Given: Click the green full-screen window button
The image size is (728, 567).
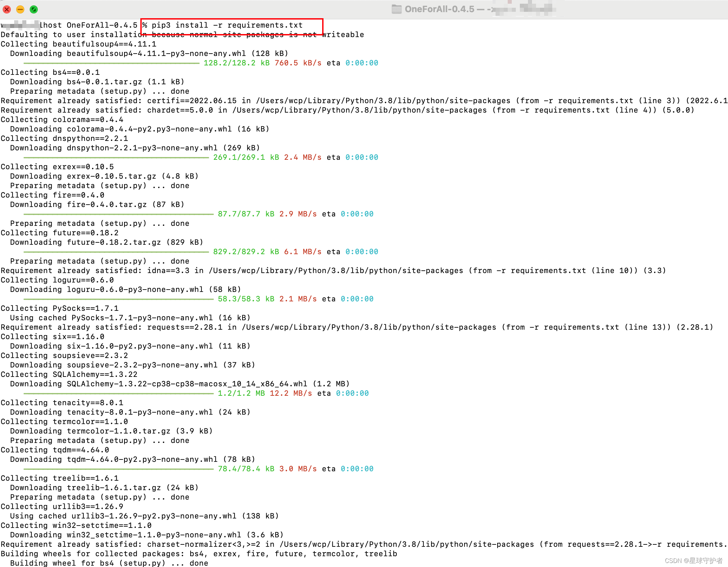Looking at the screenshot, I should [34, 9].
